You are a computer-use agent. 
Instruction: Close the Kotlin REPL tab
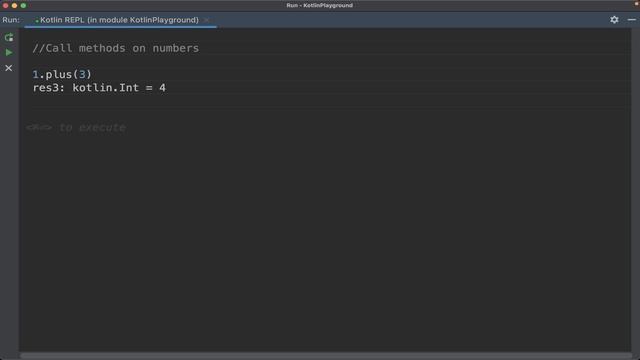(207, 20)
